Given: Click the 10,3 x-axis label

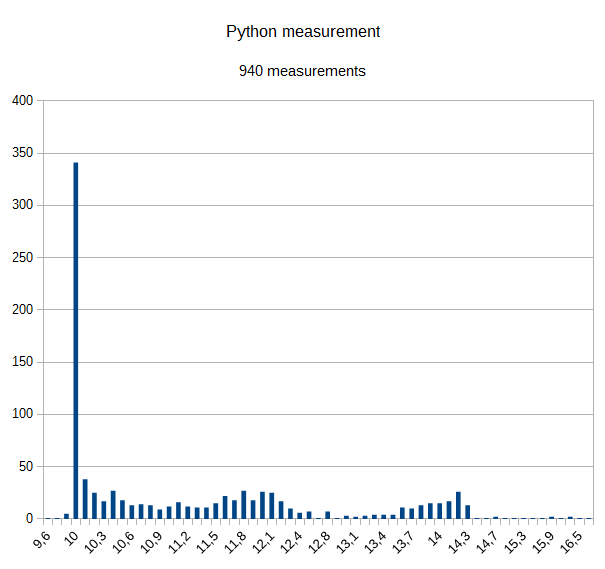Looking at the screenshot, I should 97,543.
